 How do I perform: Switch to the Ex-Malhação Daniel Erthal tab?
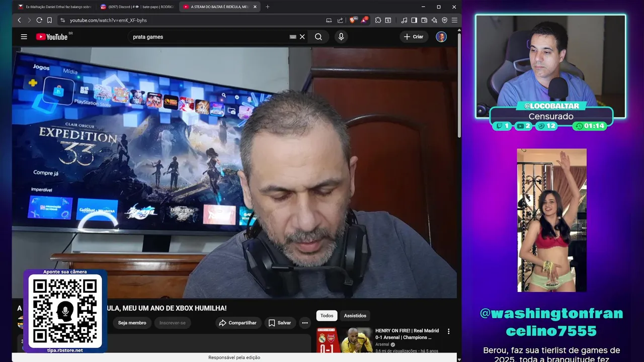[54, 7]
